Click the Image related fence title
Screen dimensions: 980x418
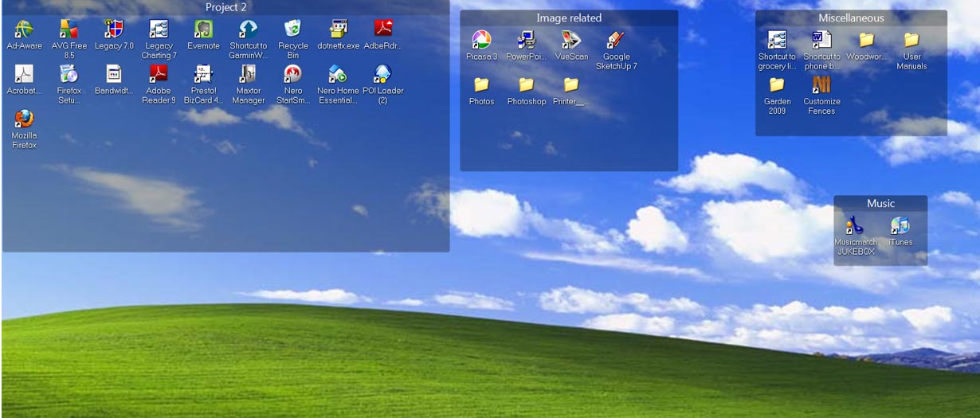tap(569, 18)
